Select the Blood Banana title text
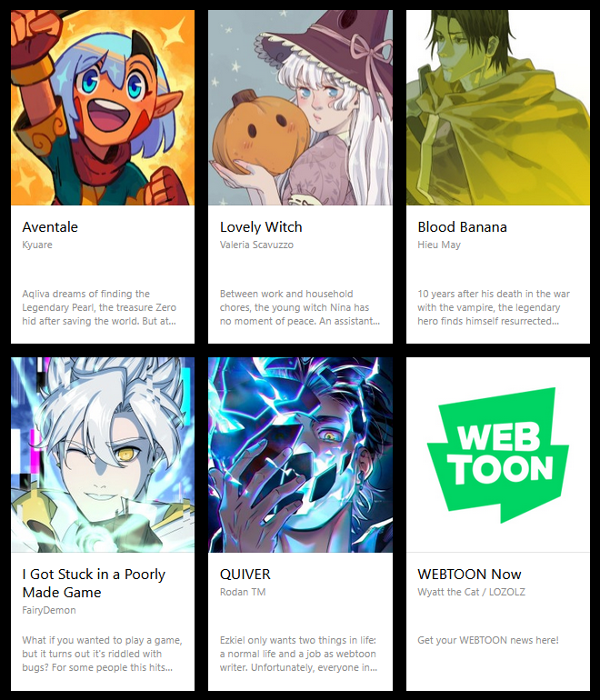 coord(462,226)
